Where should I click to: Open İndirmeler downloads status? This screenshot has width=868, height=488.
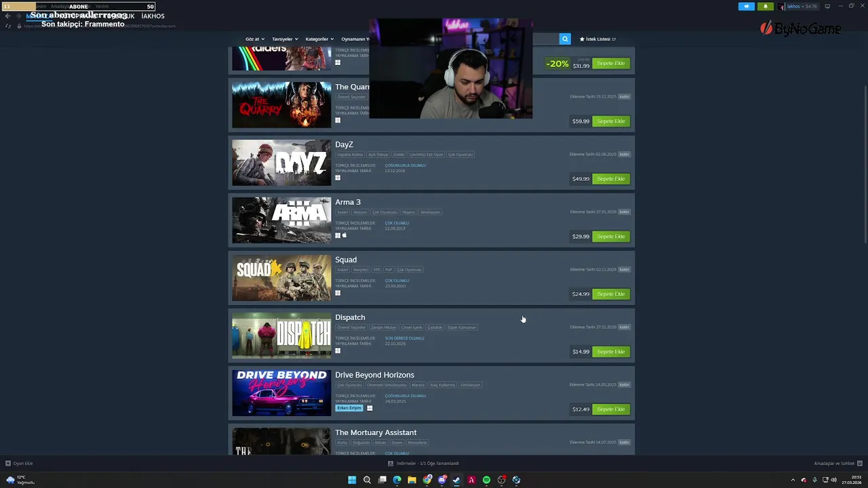(424, 464)
